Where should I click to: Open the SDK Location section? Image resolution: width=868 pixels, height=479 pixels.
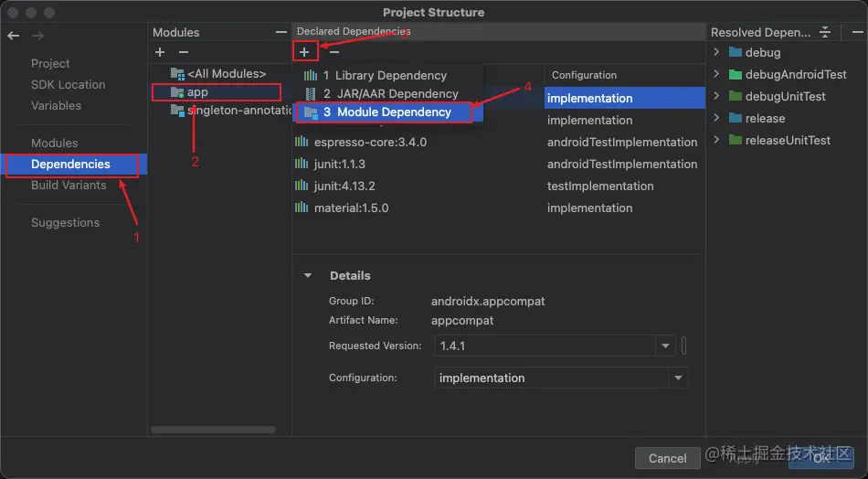click(x=69, y=85)
